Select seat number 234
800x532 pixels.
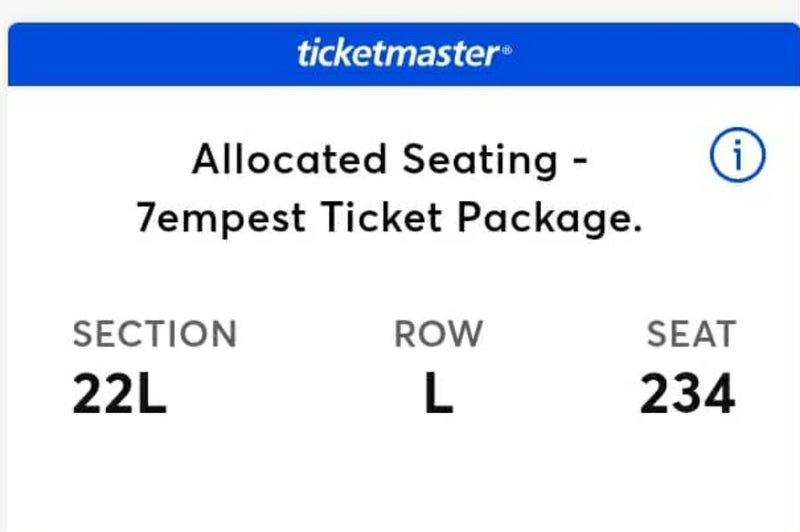(x=688, y=395)
